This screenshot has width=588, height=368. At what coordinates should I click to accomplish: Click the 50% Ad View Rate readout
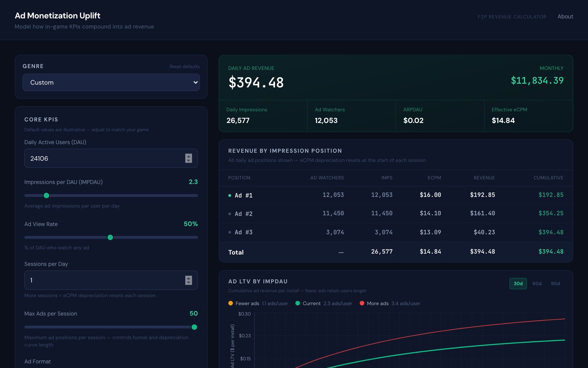[x=191, y=224]
